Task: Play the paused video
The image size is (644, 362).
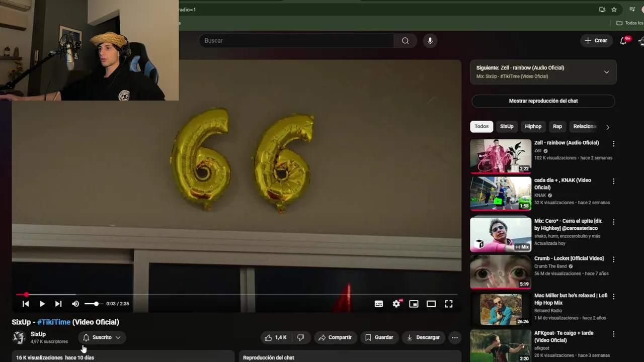Action: pos(42,304)
